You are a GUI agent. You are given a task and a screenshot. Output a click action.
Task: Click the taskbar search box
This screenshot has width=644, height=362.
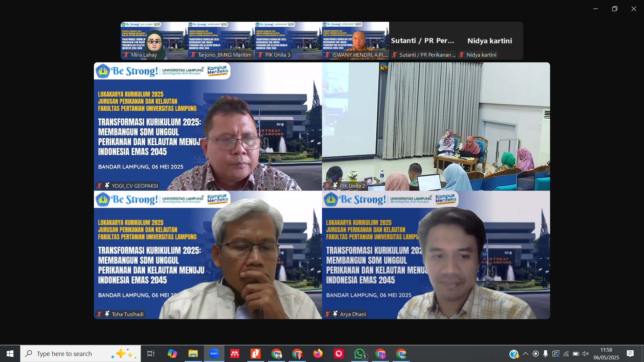click(80, 354)
